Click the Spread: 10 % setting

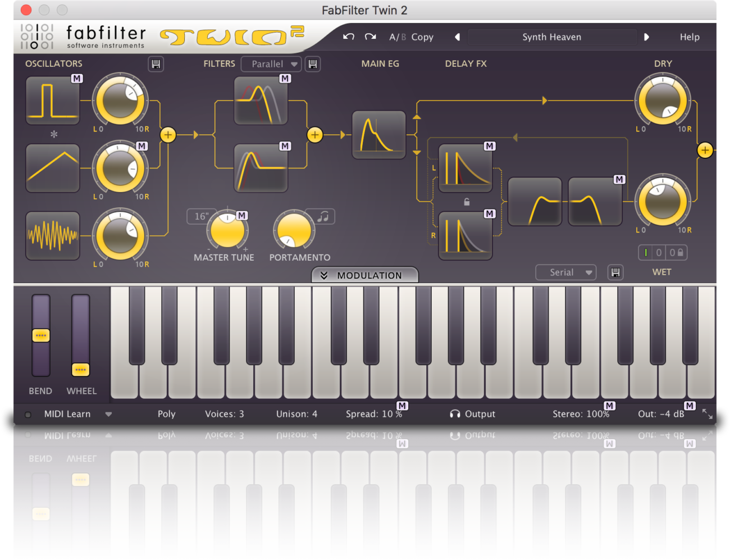click(374, 414)
